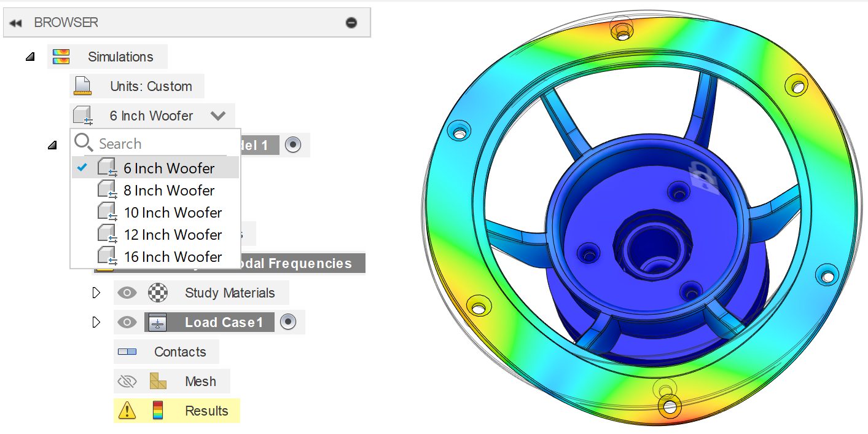Click the Simulations rainbow icon

point(61,57)
